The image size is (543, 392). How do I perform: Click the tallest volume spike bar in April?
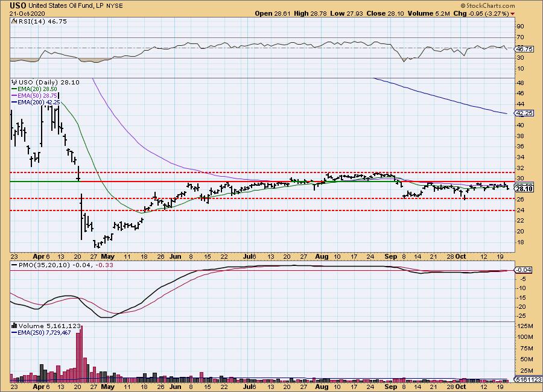coord(81,353)
